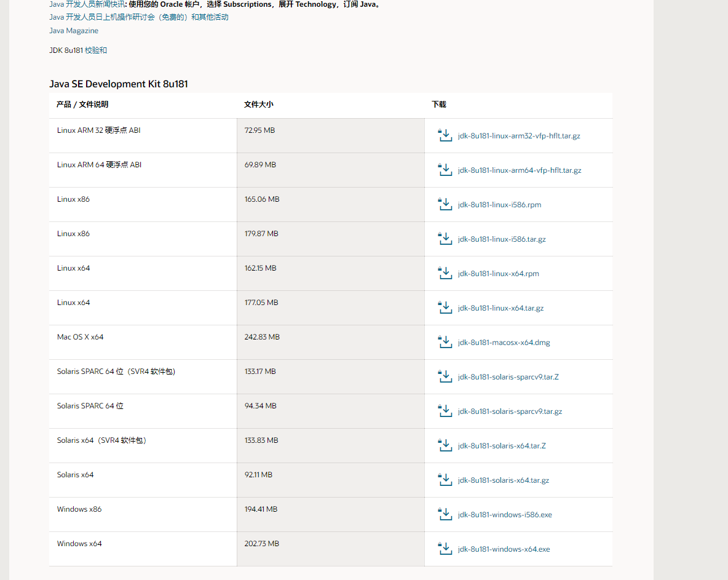The height and width of the screenshot is (580, 728).
Task: Get the jdk-8u181-macosx-x64.dmg link
Action: pos(504,342)
